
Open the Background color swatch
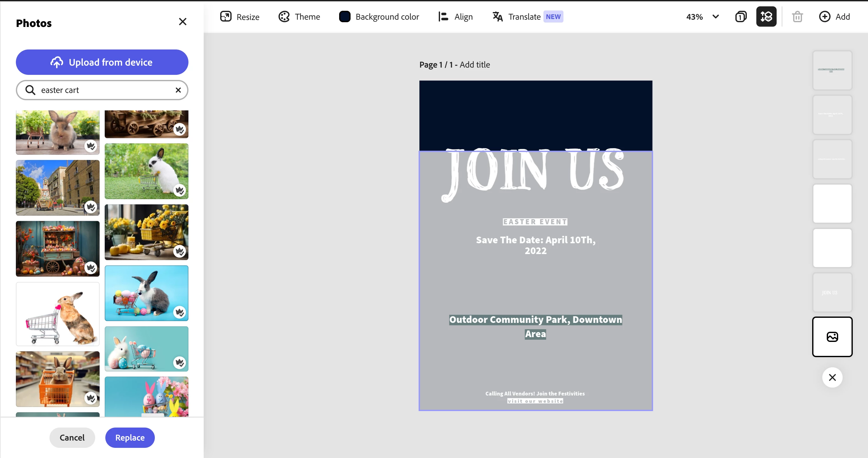(344, 16)
